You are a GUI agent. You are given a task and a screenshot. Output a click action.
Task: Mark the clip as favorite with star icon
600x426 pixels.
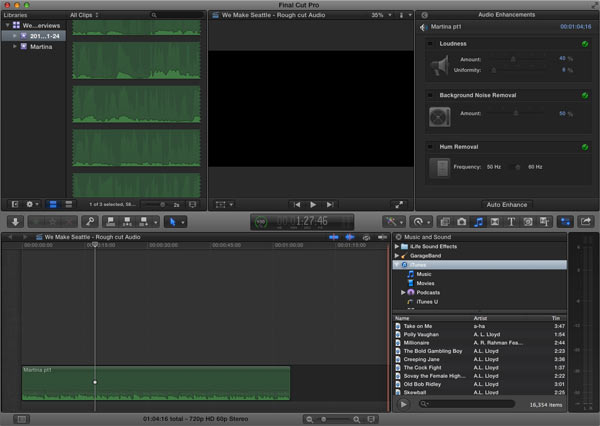coord(52,222)
